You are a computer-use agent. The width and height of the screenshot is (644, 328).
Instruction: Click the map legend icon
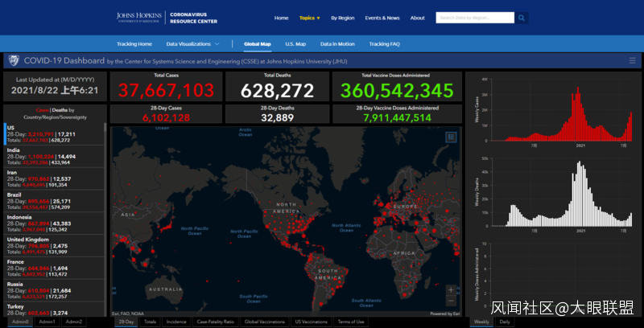[x=451, y=137]
